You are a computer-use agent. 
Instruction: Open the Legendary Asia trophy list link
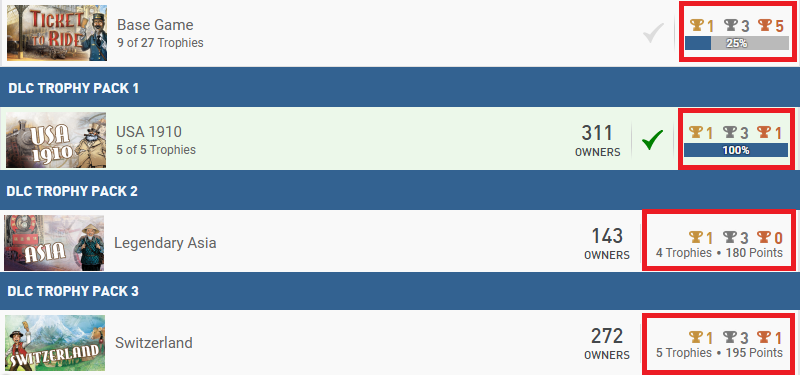pyautogui.click(x=165, y=242)
